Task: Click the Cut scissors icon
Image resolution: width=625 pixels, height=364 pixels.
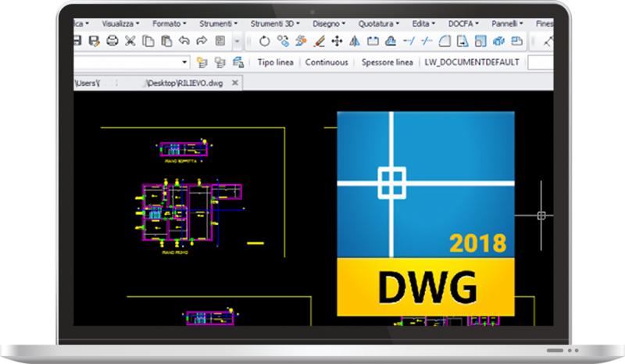Action: (x=130, y=41)
